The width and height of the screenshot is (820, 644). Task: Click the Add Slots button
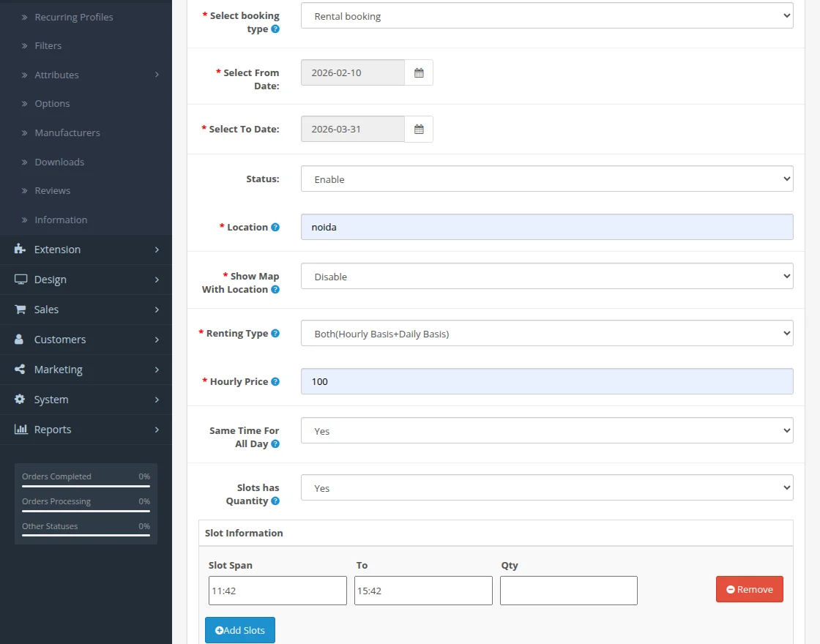point(240,630)
